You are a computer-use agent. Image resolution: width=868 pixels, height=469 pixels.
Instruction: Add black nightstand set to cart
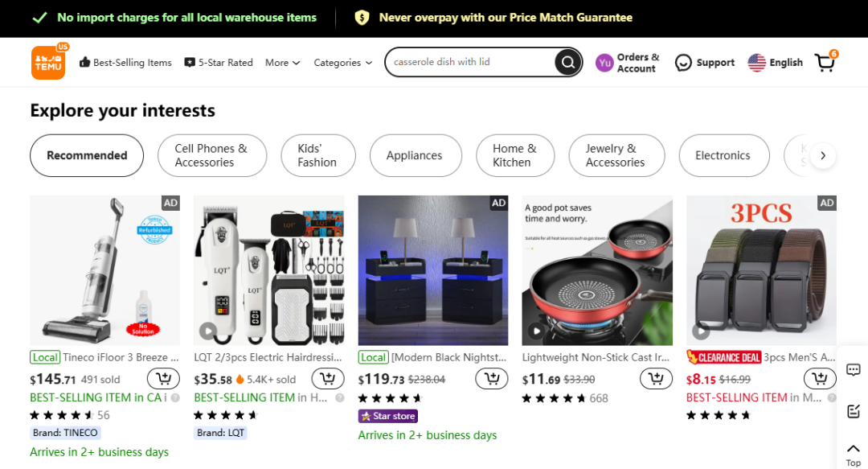click(491, 378)
